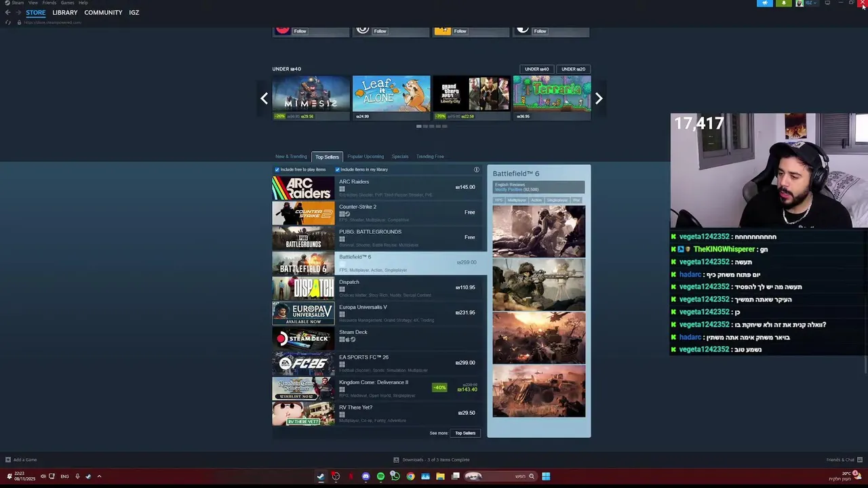Open the IGZ profile section
868x488 pixels.
134,12
